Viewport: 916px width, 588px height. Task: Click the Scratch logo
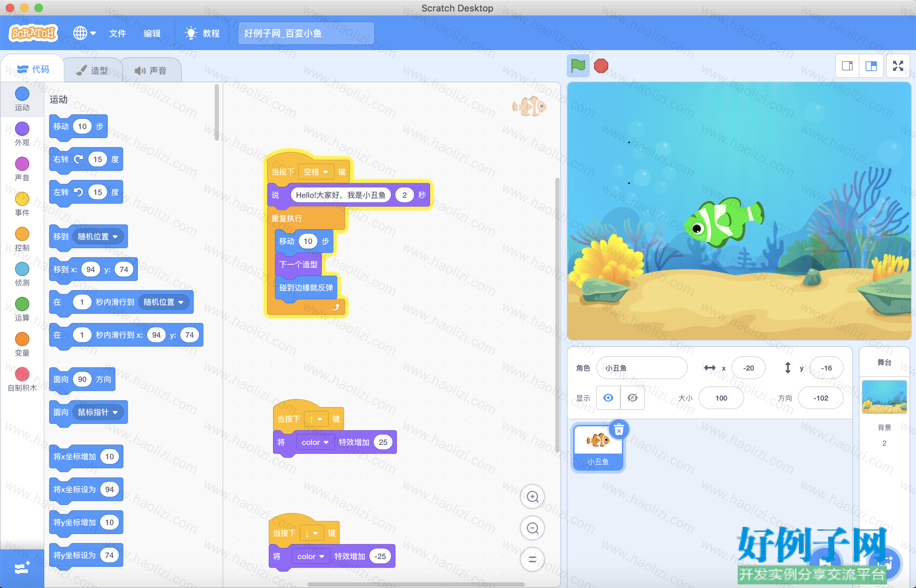click(x=33, y=33)
